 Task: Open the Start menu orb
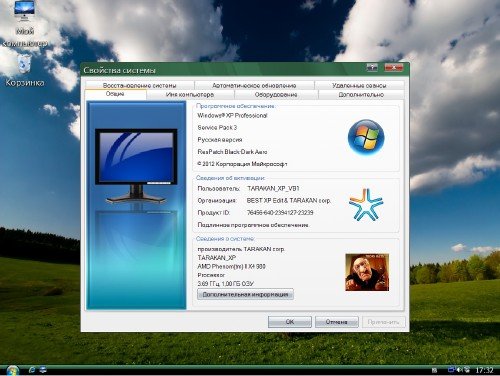point(12,370)
